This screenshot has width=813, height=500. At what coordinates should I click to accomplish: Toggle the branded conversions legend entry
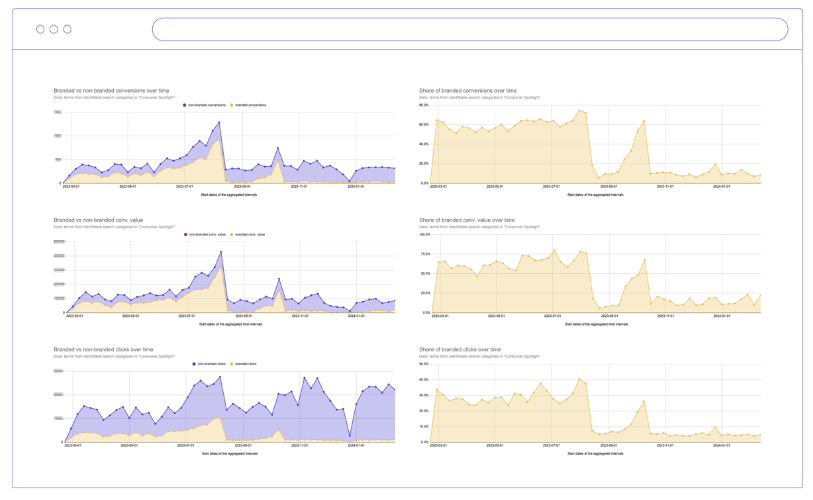point(249,104)
